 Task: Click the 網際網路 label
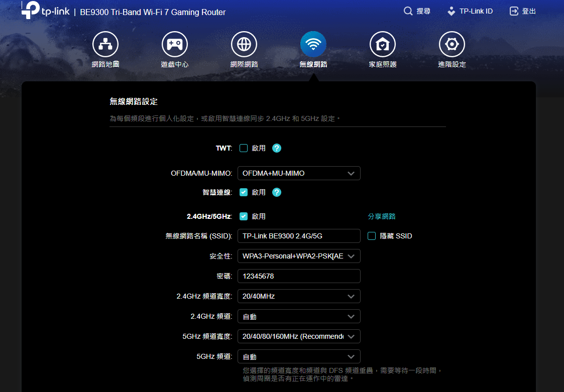pos(244,64)
